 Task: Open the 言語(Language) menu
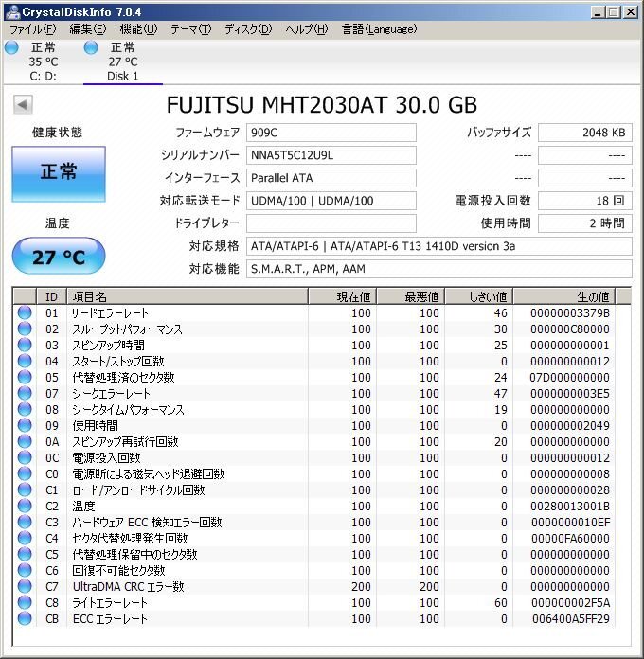pyautogui.click(x=378, y=28)
